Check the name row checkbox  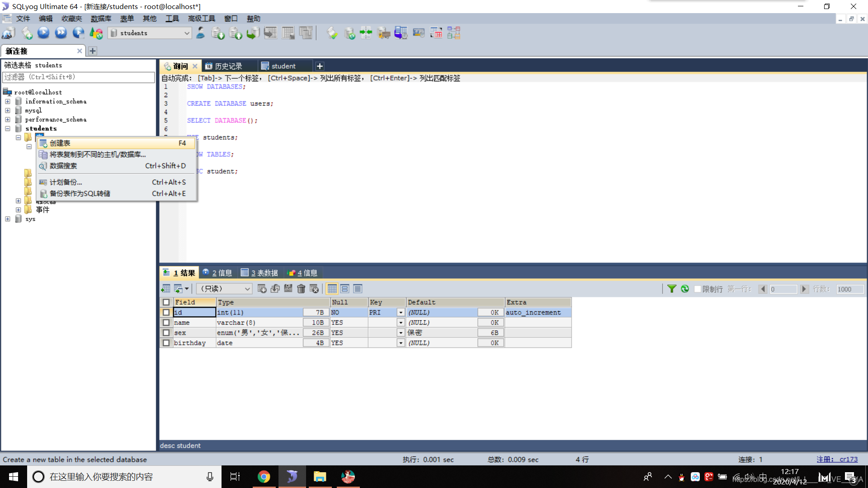click(166, 323)
